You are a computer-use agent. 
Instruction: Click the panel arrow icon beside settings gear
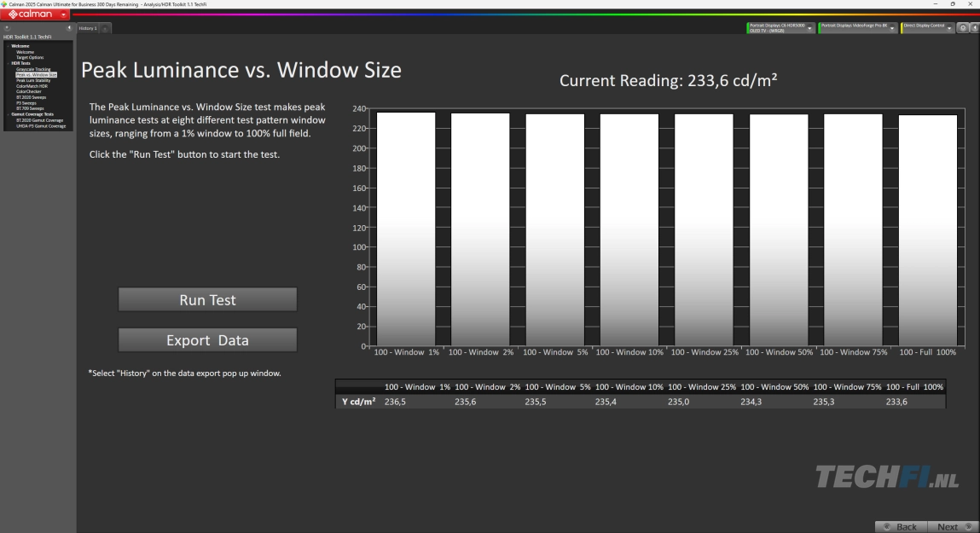974,28
